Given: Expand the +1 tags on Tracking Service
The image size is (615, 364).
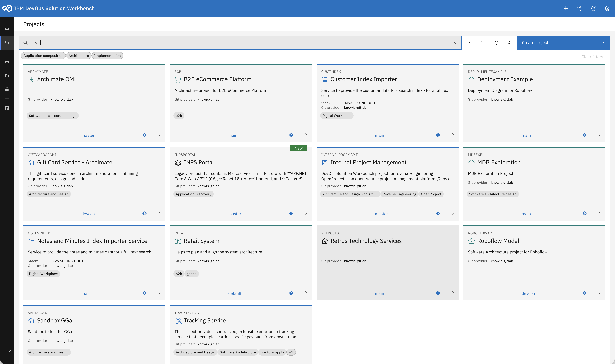Looking at the screenshot, I should [291, 352].
